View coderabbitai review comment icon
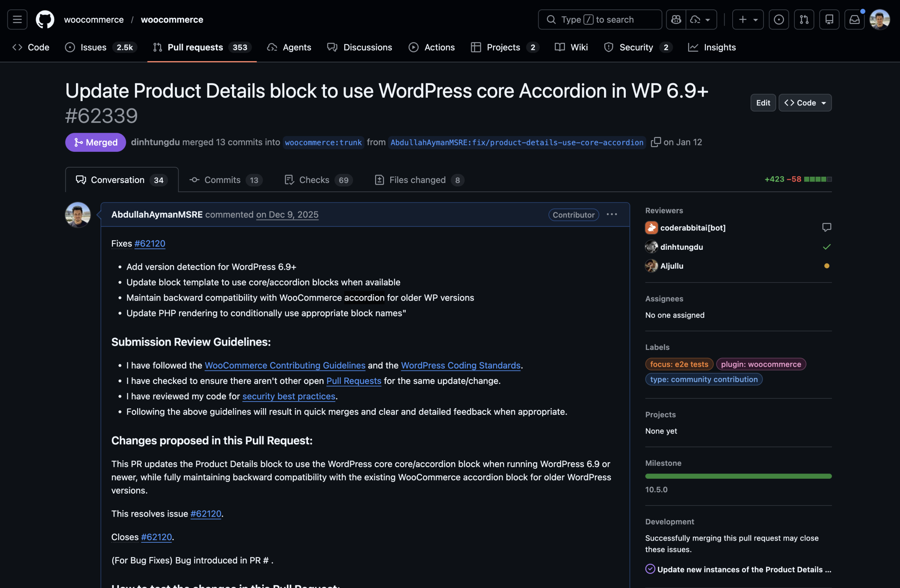Image resolution: width=900 pixels, height=588 pixels. (x=826, y=227)
